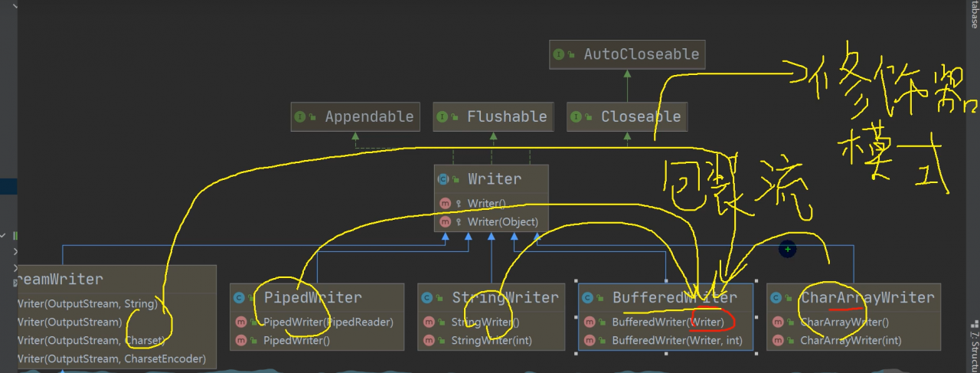Click the Appendable node label

click(369, 117)
